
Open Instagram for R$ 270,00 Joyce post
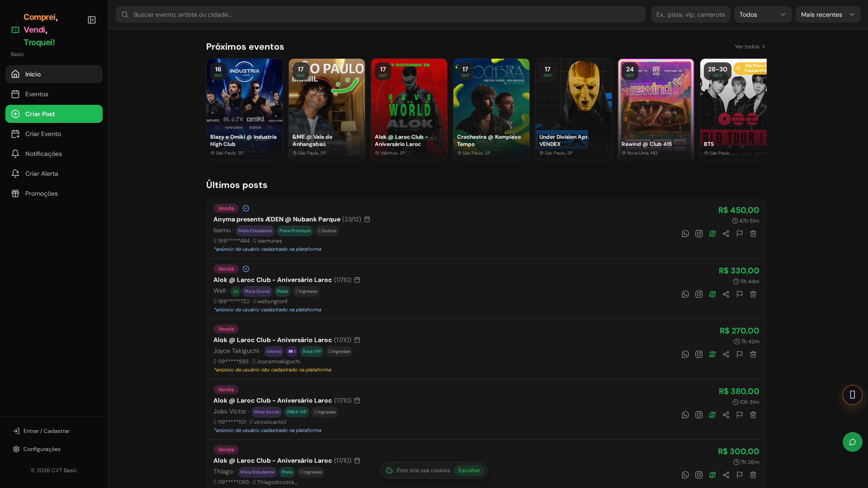point(699,354)
